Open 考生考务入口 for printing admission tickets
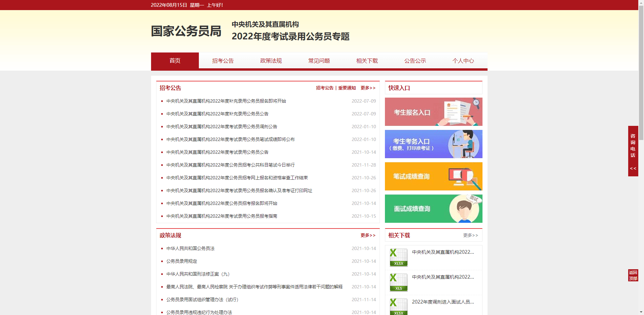 point(433,144)
